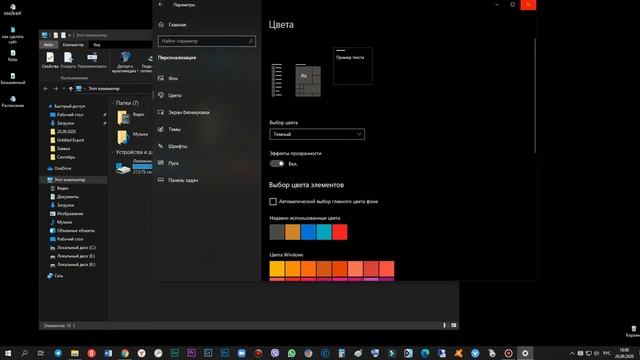This screenshot has height=360, width=640.
Task: Click the Settings window vertical scrollbar
Action: pyautogui.click(x=535, y=96)
